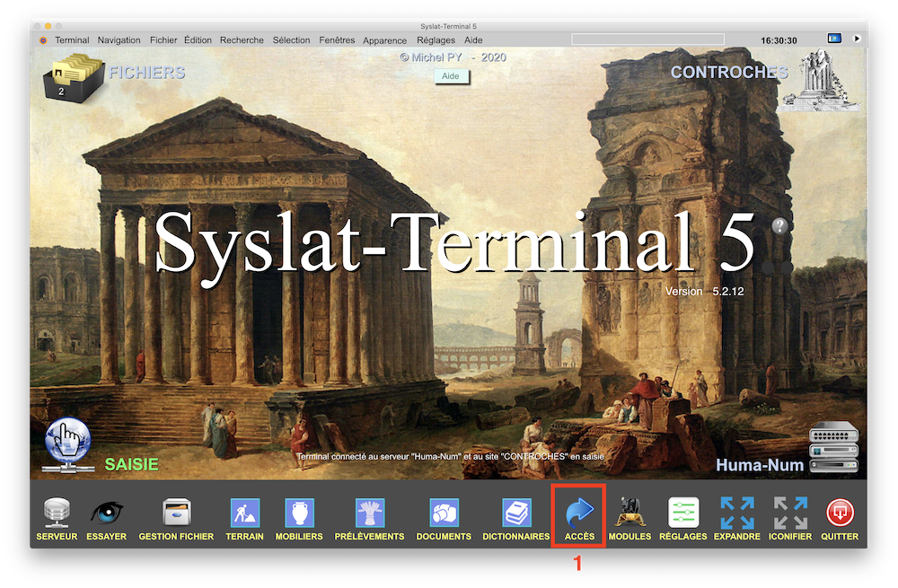Image resolution: width=898 pixels, height=588 pixels.
Task: Open GESTION FICHIER drawer icon
Action: click(x=176, y=512)
